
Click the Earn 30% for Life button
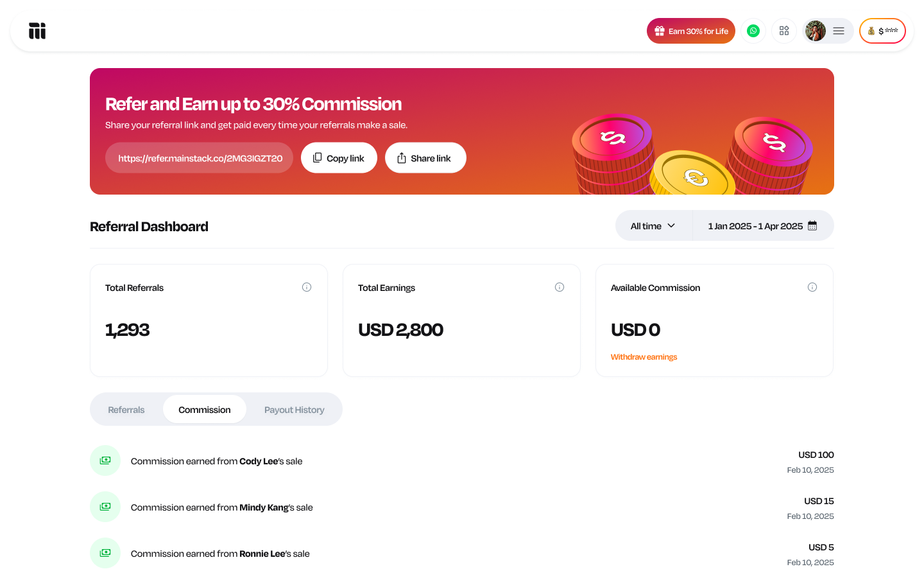691,31
